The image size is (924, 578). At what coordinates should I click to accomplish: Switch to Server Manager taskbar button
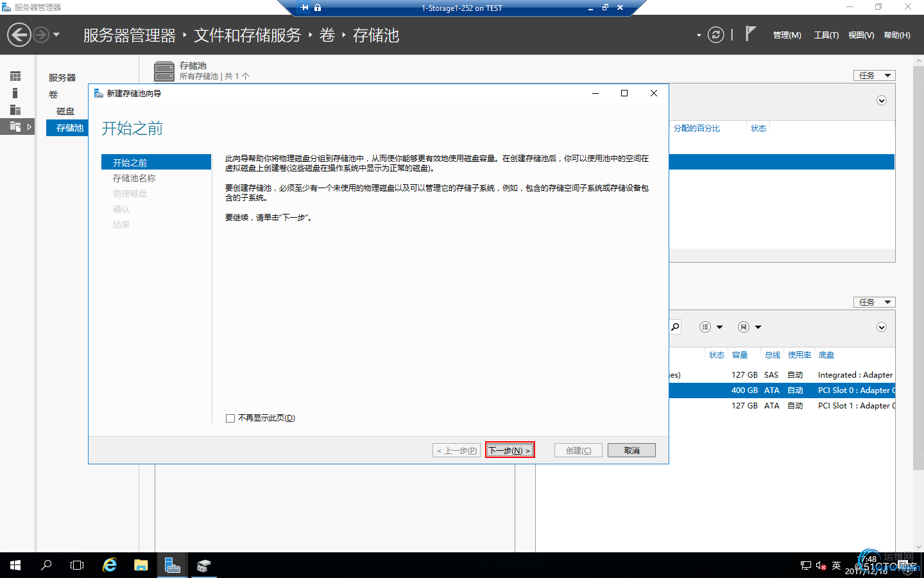pyautogui.click(x=173, y=565)
